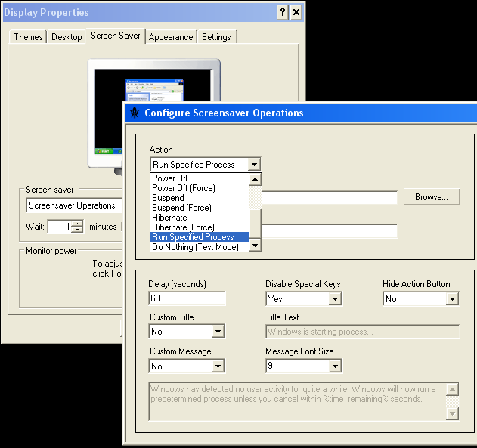Viewport: 477px width, 448px height.
Task: Choose Power Off (Force) in the list
Action: click(x=200, y=188)
